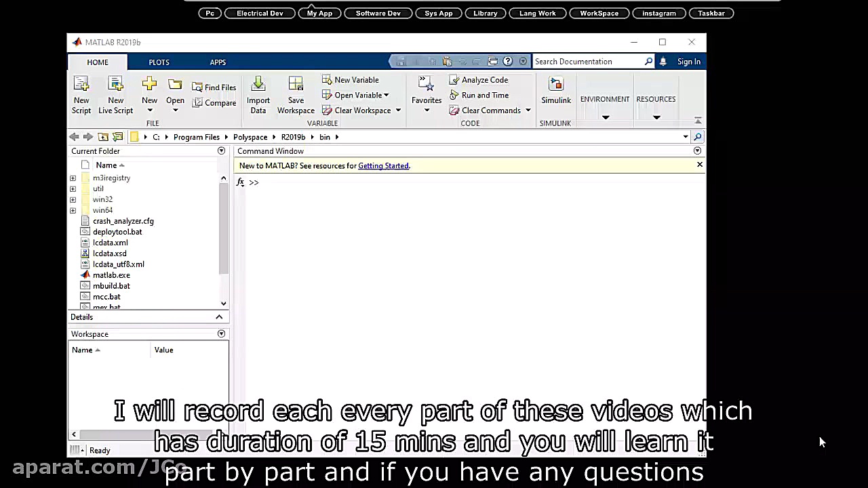Screen dimensions: 868x488
Task: Click the notifications bell icon
Action: 663,62
